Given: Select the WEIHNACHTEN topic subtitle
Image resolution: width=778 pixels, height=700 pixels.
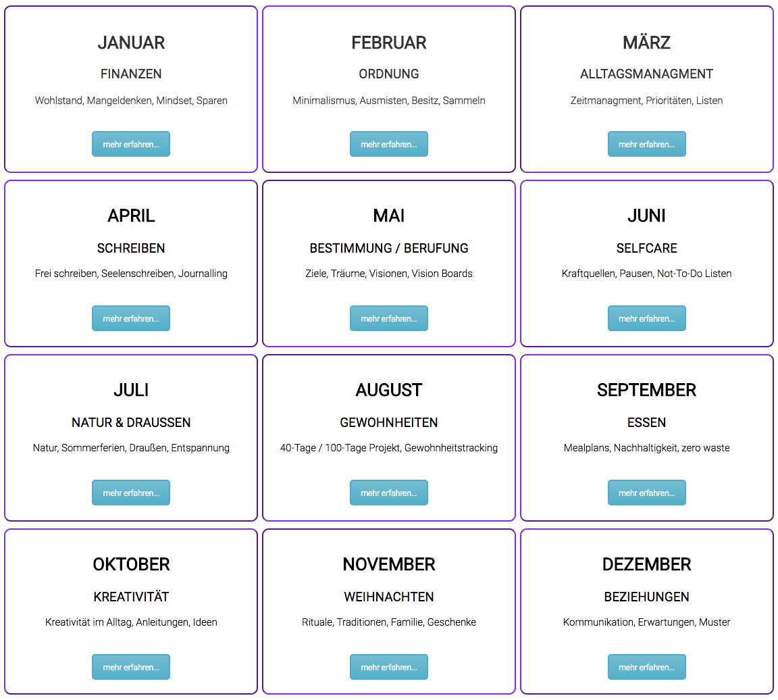Looking at the screenshot, I should tap(389, 597).
